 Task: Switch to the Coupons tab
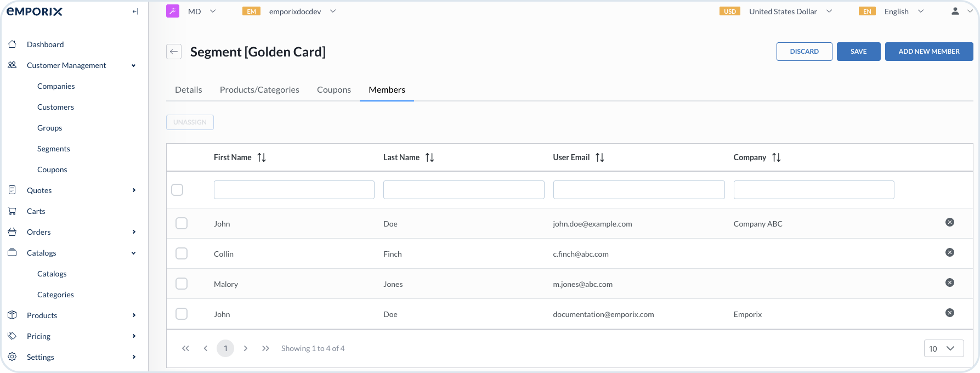pyautogui.click(x=333, y=90)
